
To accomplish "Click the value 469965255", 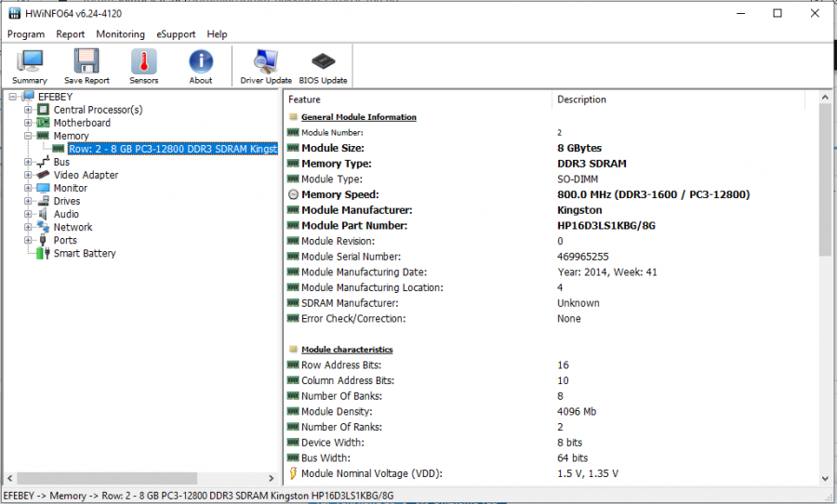I will tap(583, 257).
